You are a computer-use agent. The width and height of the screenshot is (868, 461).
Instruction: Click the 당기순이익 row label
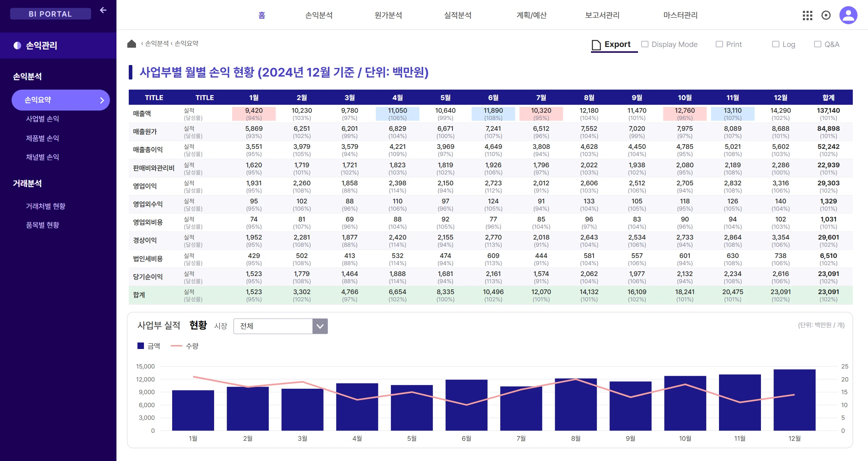(x=148, y=277)
